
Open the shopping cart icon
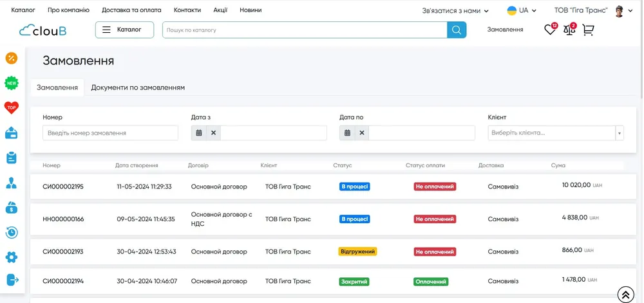(x=588, y=30)
